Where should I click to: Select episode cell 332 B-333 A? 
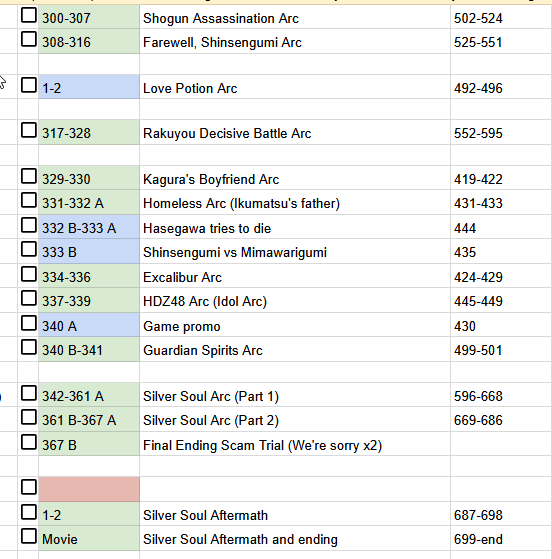[89, 227]
